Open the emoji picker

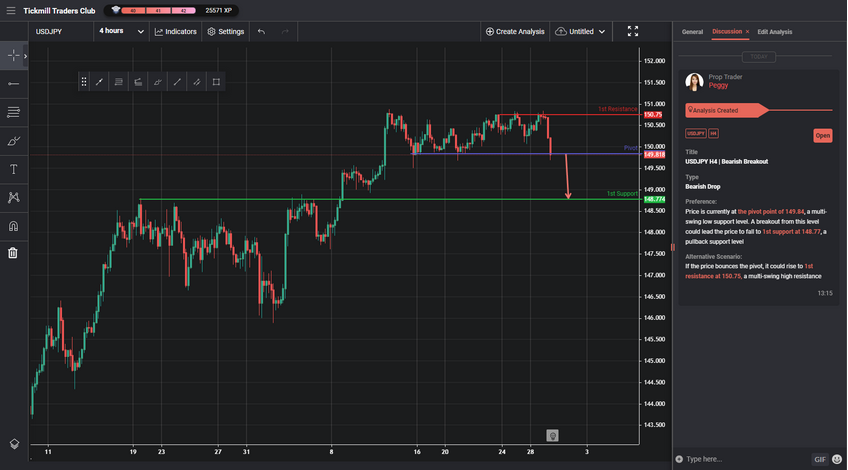click(x=837, y=459)
